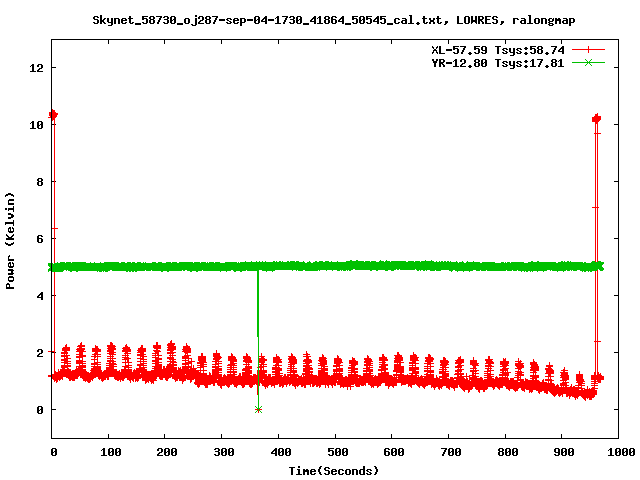The image size is (640, 480).
Task: Click the x-axis tick label 1000
Action: (x=621, y=452)
